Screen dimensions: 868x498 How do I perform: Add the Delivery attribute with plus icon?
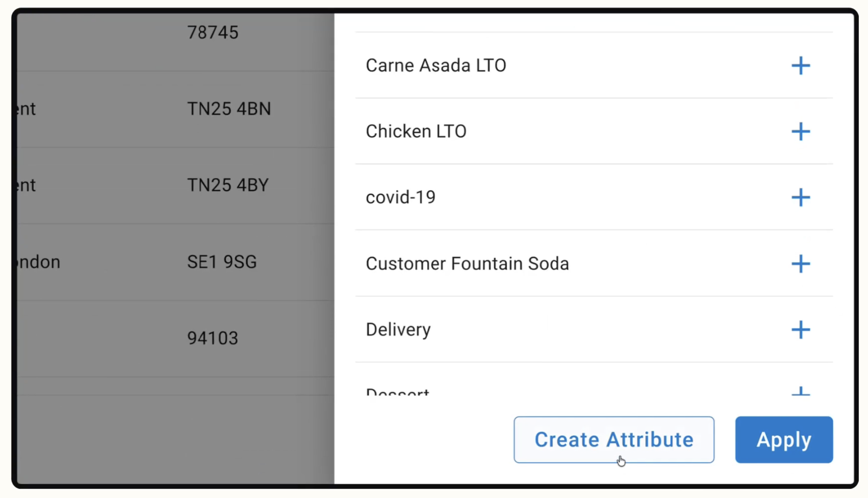(x=800, y=330)
